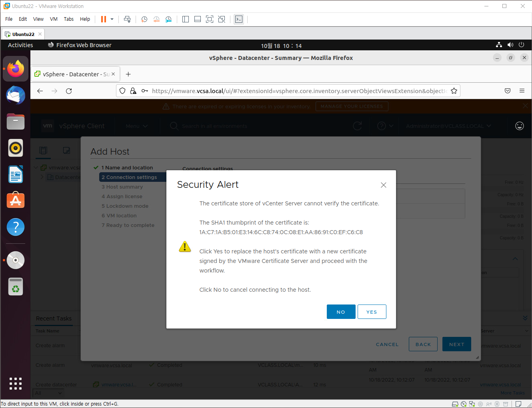Open the vSphere help menu

[x=385, y=126]
